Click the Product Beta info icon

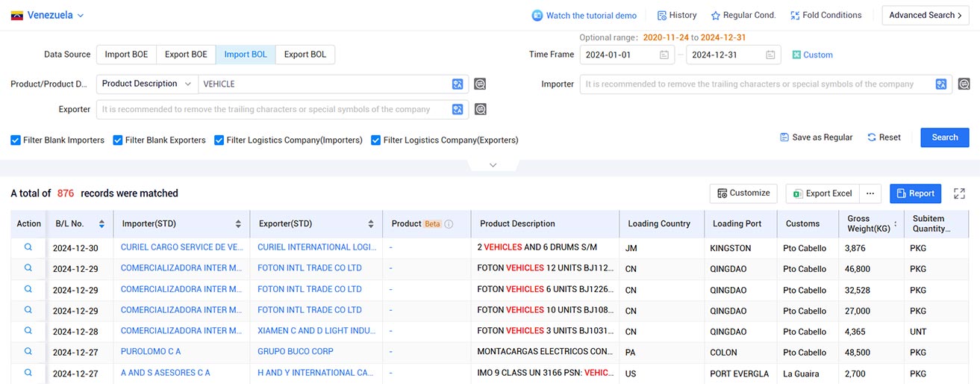coord(449,224)
